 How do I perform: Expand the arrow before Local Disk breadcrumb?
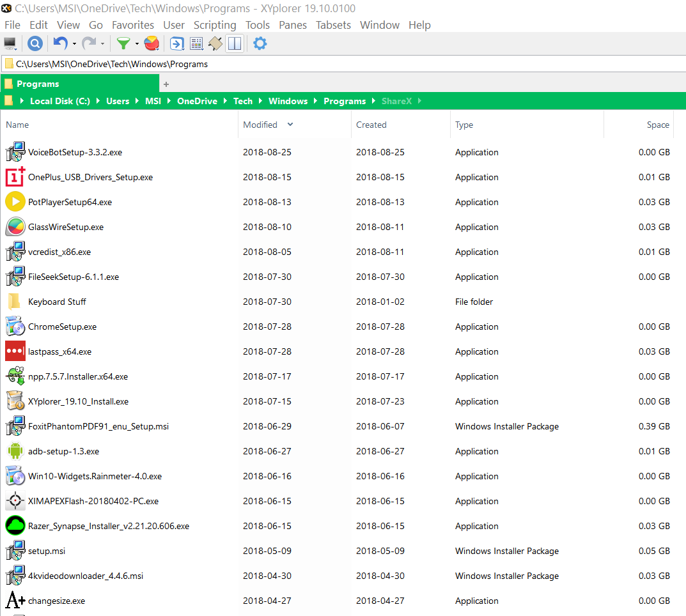22,101
